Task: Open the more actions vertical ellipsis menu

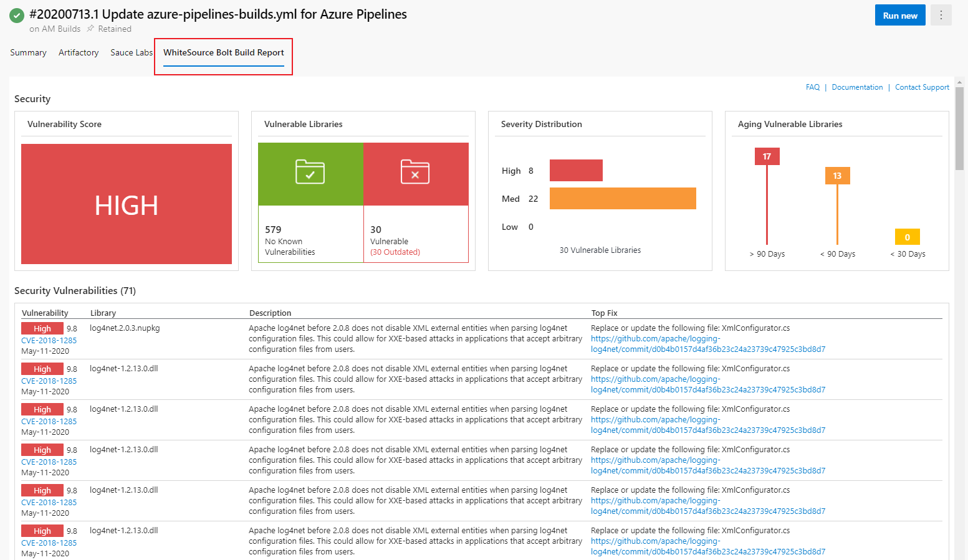Action: click(x=941, y=16)
